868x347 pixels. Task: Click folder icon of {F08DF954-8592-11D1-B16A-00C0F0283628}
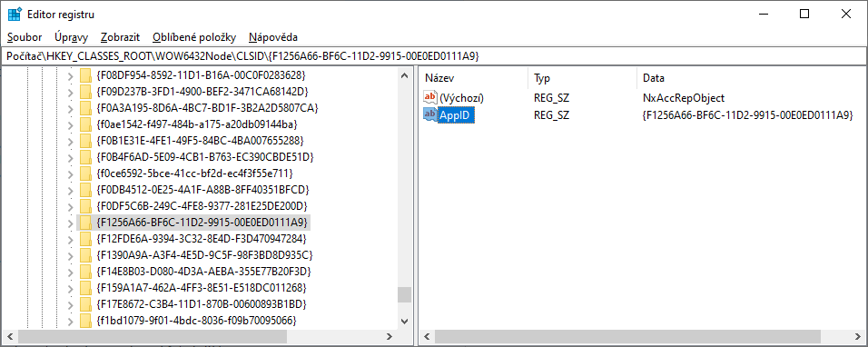[x=85, y=74]
